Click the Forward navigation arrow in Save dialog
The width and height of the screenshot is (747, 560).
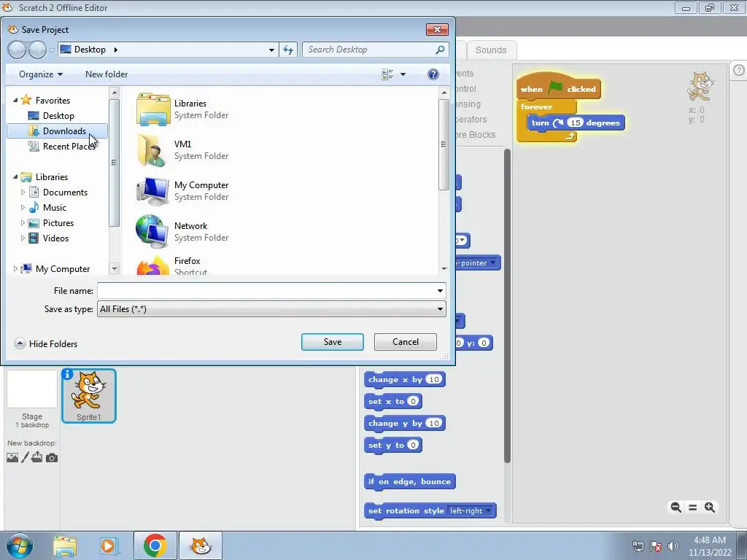37,50
